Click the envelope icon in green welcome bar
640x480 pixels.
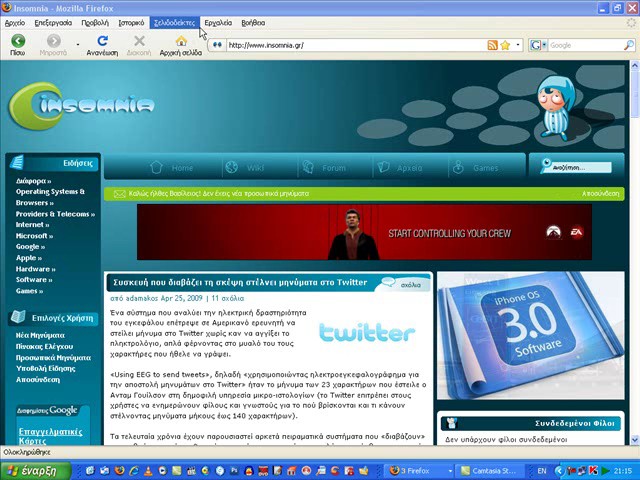[120, 194]
